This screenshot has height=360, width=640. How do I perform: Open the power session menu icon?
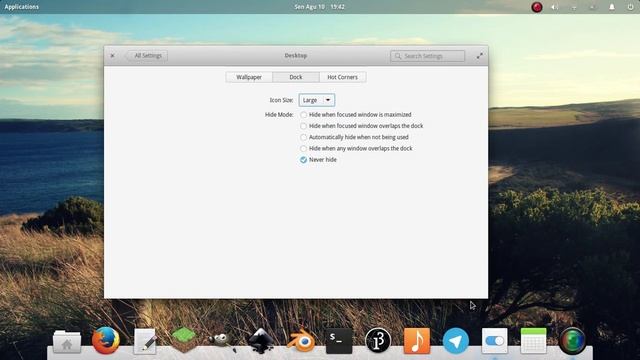click(630, 7)
